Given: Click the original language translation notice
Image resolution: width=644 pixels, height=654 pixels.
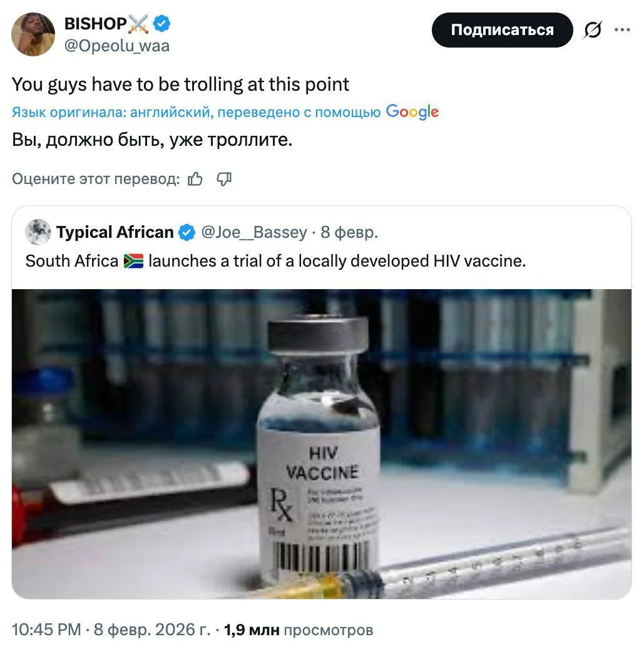Looking at the screenshot, I should click(196, 113).
